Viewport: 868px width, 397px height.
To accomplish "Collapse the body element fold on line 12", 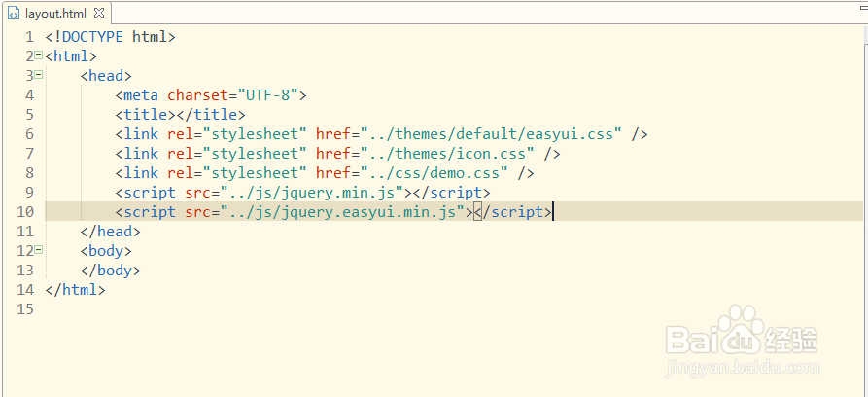I will coord(38,250).
